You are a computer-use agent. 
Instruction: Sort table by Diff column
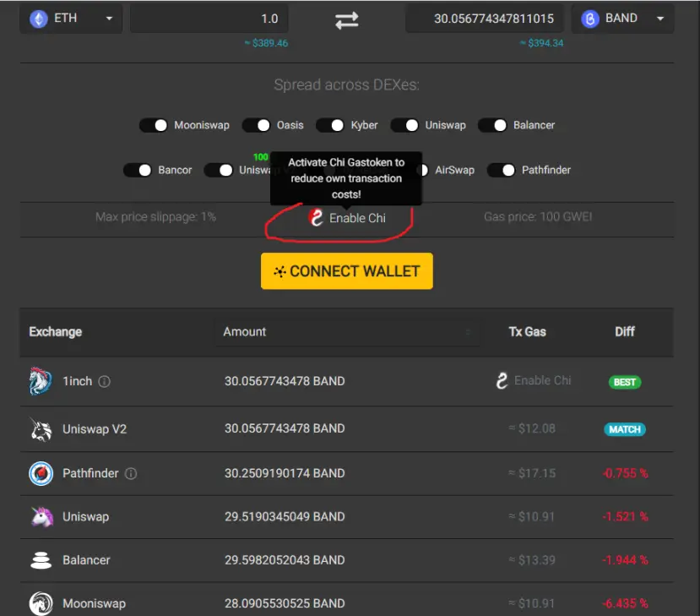(625, 332)
